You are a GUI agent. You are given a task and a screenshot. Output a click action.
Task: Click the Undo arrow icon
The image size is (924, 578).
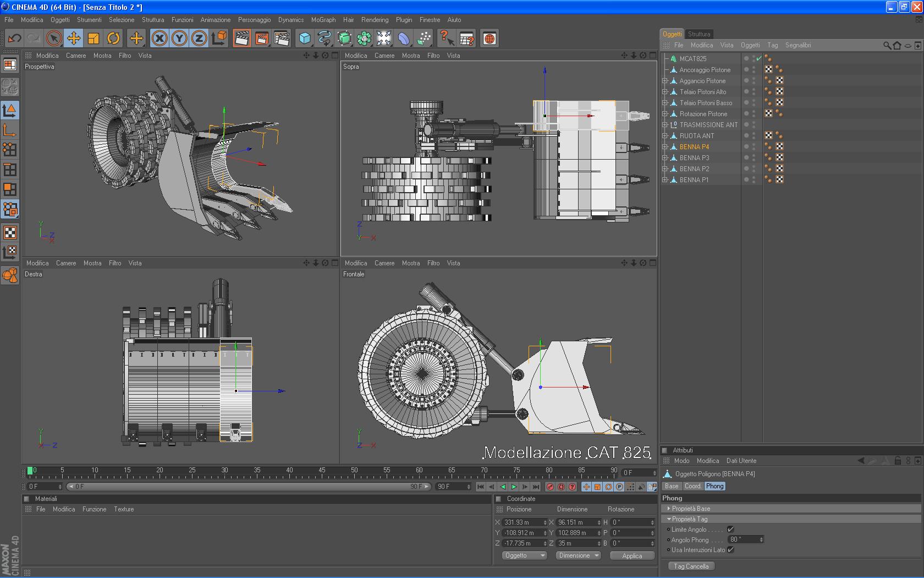15,39
